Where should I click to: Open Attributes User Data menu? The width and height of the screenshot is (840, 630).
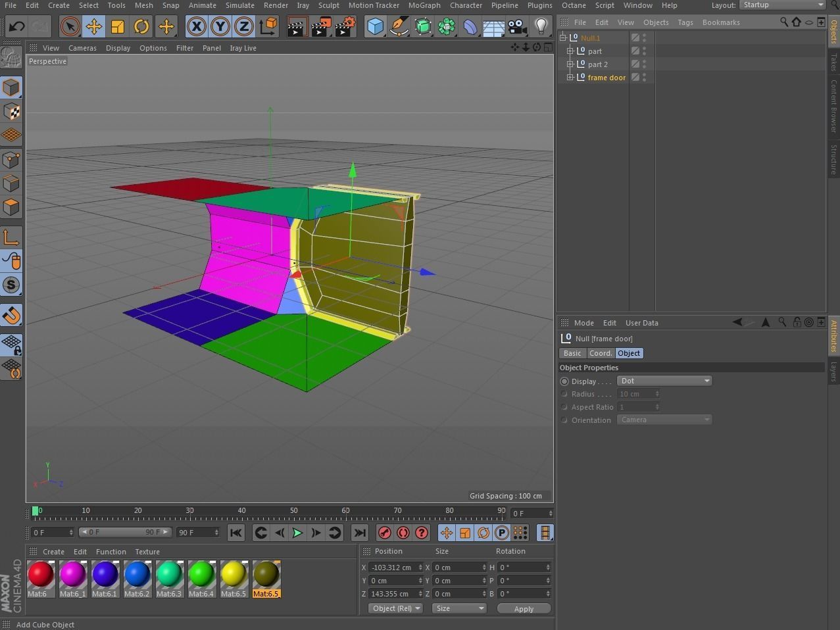click(x=641, y=323)
